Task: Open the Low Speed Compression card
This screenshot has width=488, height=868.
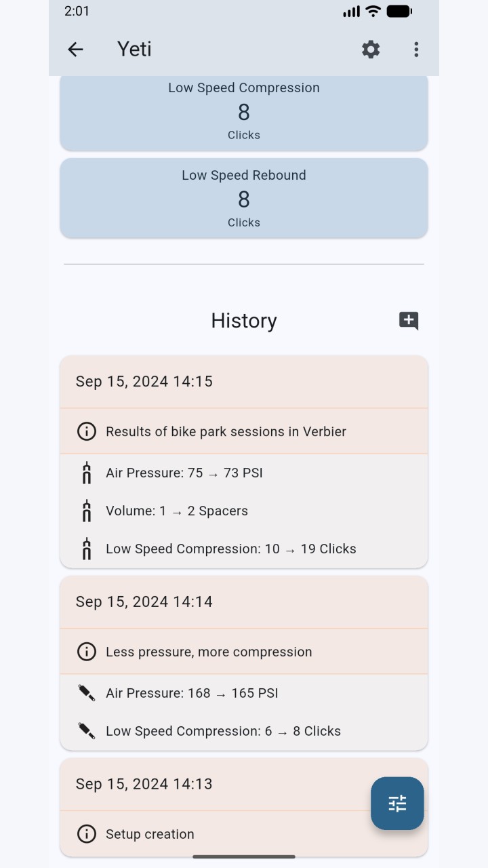Action: click(x=244, y=111)
